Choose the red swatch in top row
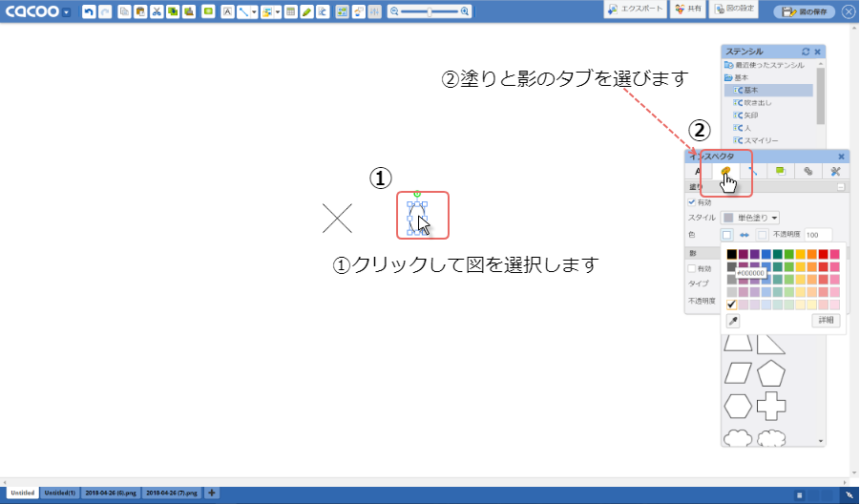 coord(824,255)
